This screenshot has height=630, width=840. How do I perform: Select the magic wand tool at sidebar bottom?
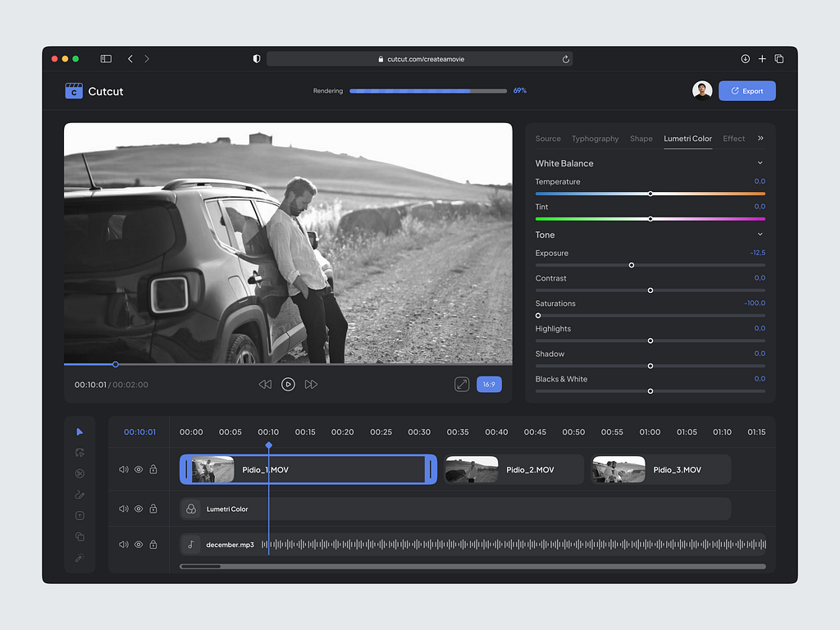pos(80,558)
